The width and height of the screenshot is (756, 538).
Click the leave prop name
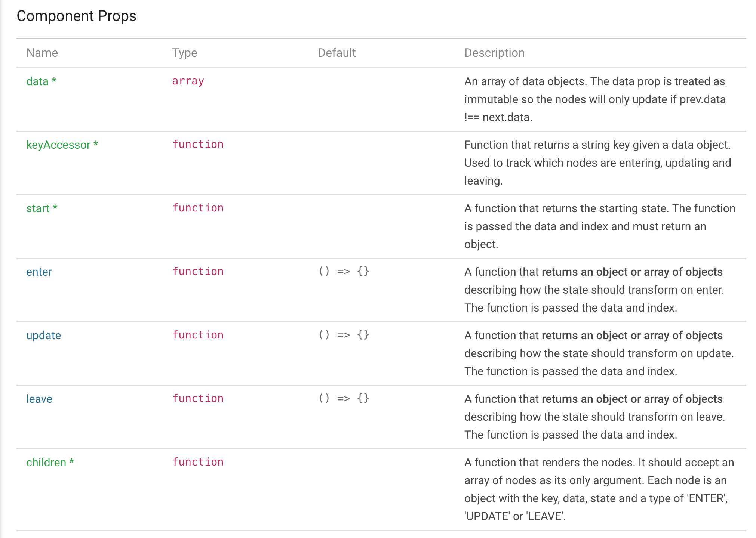[x=39, y=399]
